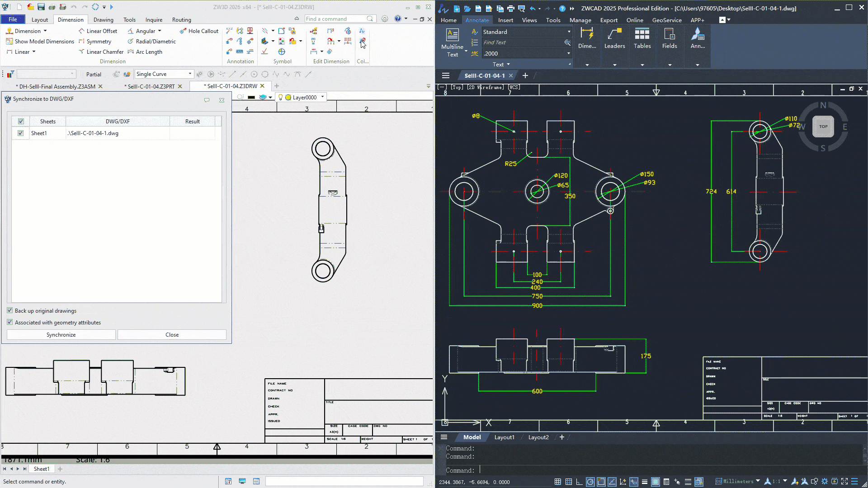Click the TOP face of view cube
868x488 pixels.
[823, 127]
